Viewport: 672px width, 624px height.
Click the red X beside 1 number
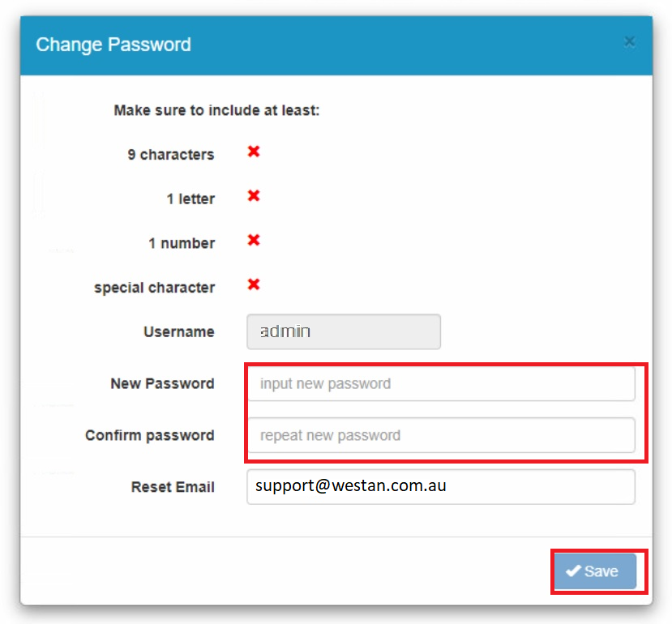pos(254,240)
